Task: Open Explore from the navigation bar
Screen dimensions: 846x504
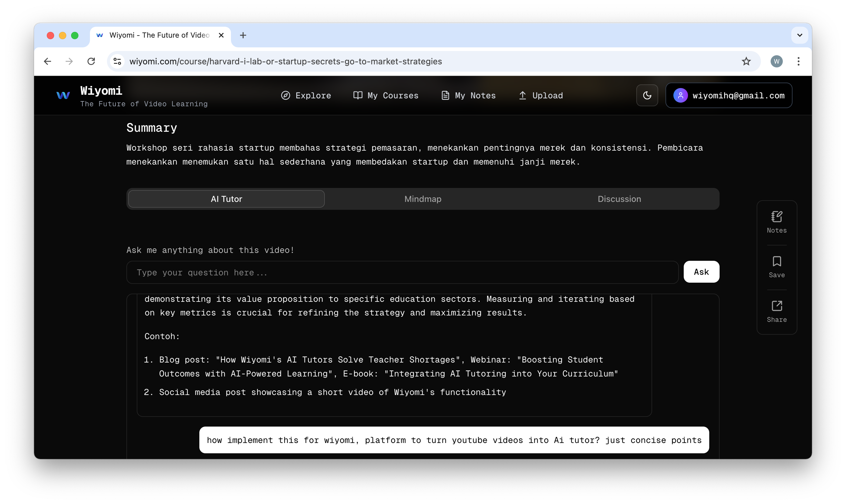Action: pyautogui.click(x=306, y=95)
